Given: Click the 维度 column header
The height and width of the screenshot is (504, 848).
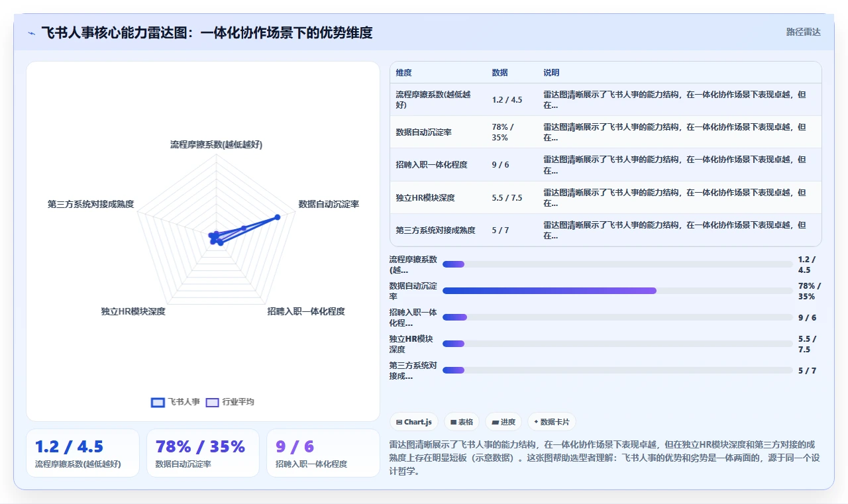Looking at the screenshot, I should tap(403, 73).
